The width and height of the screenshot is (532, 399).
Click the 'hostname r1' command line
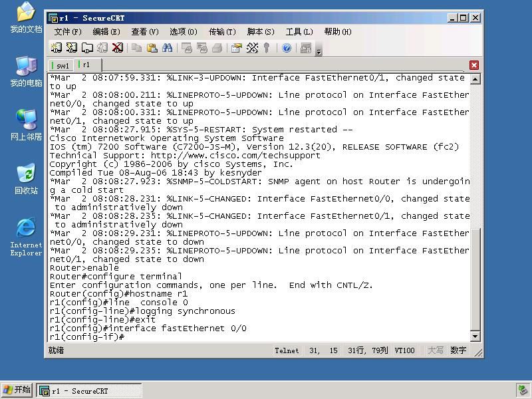click(x=119, y=294)
